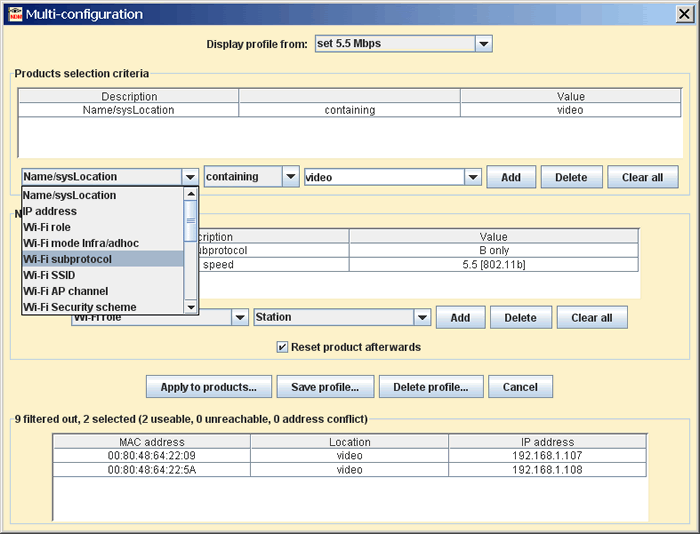Choose 'Wi-Fi Security scheme' option

(102, 307)
